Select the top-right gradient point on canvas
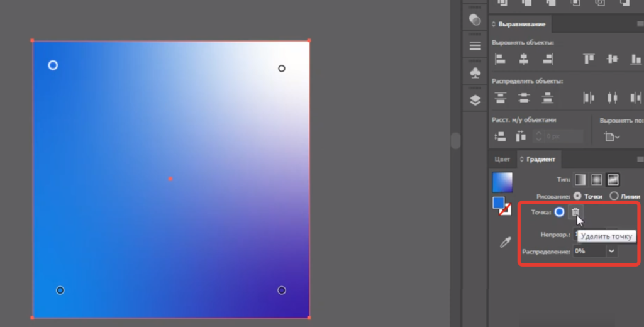This screenshot has width=644, height=327. [282, 68]
